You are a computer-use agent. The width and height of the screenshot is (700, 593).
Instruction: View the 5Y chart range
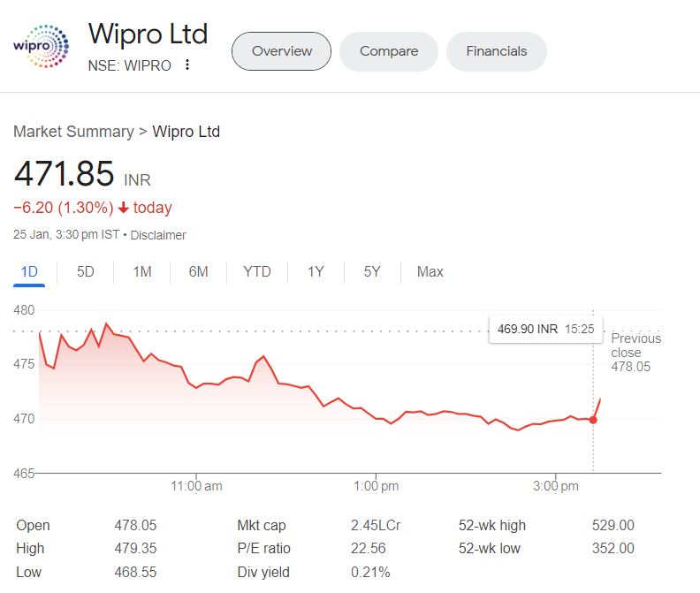(x=372, y=271)
